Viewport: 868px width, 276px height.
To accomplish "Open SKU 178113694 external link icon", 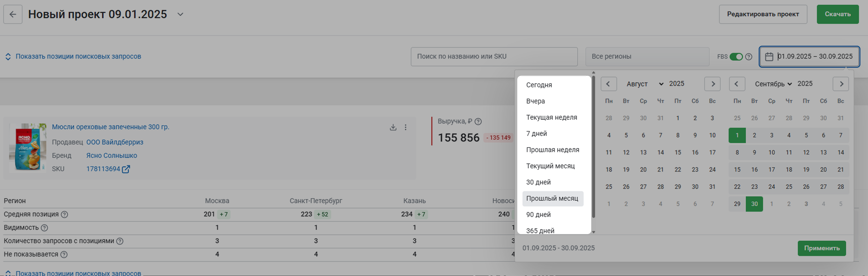I will coord(126,169).
